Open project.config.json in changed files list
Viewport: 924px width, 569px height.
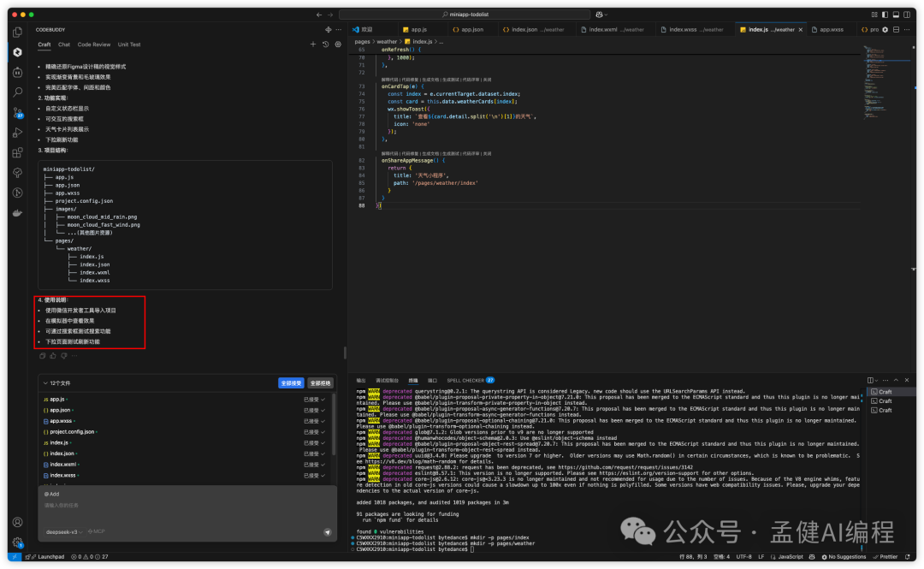click(x=72, y=431)
